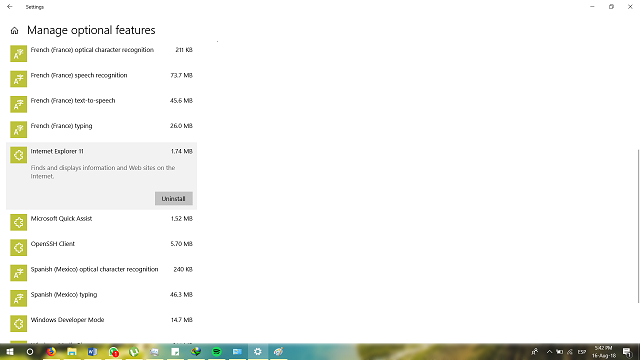Screen dimensions: 640x360
Task: Select the French (France) typing entry
Action: coord(102,129)
